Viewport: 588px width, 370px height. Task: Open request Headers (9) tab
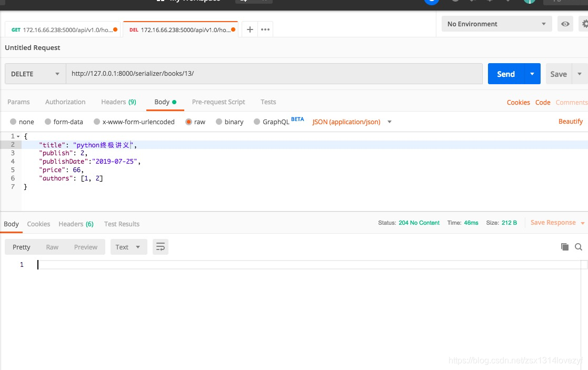coord(118,102)
